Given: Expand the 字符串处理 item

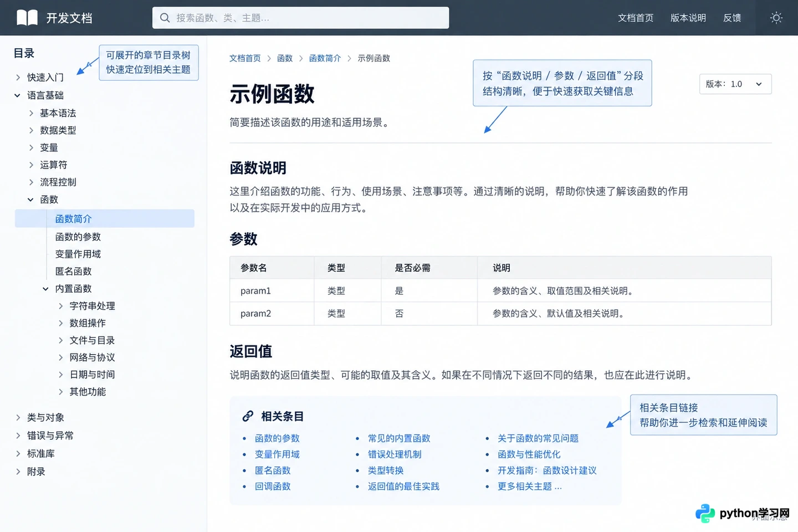Looking at the screenshot, I should 61,306.
